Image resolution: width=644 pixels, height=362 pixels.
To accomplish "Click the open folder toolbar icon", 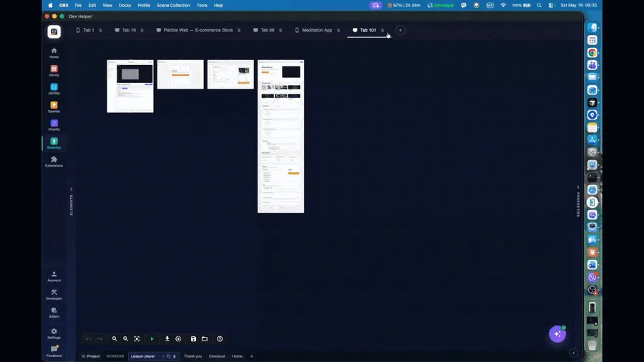I will [205, 339].
